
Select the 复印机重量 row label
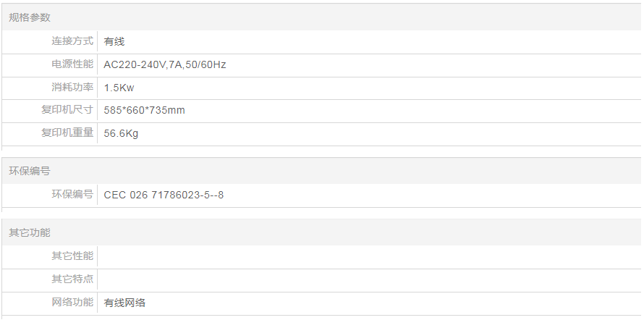coord(67,133)
